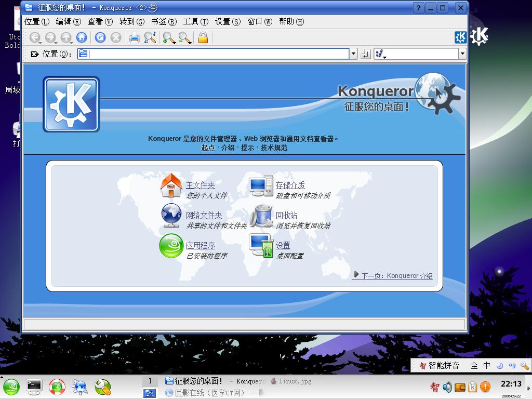Expand the search bar dropdown arrow

462,54
